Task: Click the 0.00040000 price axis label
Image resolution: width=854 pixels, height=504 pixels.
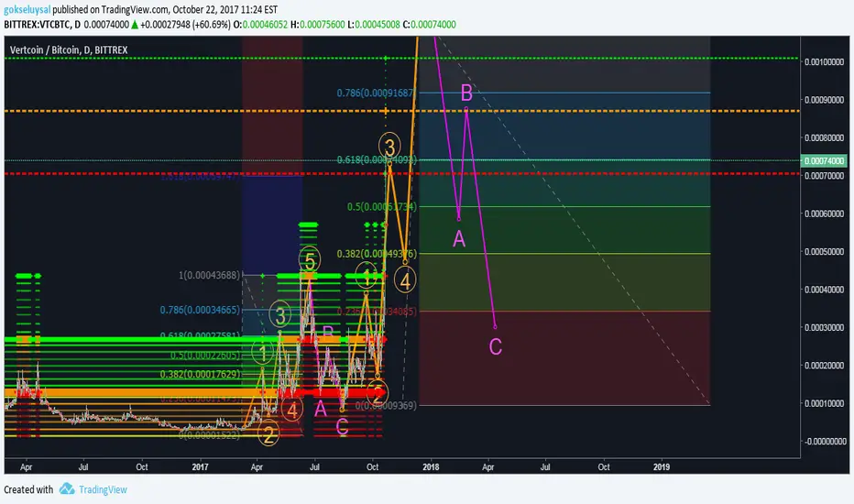Action: [824, 290]
